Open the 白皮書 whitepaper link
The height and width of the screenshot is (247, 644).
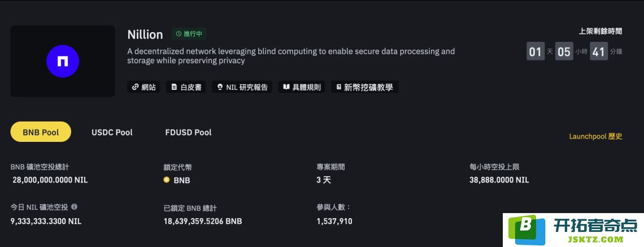[x=186, y=86]
